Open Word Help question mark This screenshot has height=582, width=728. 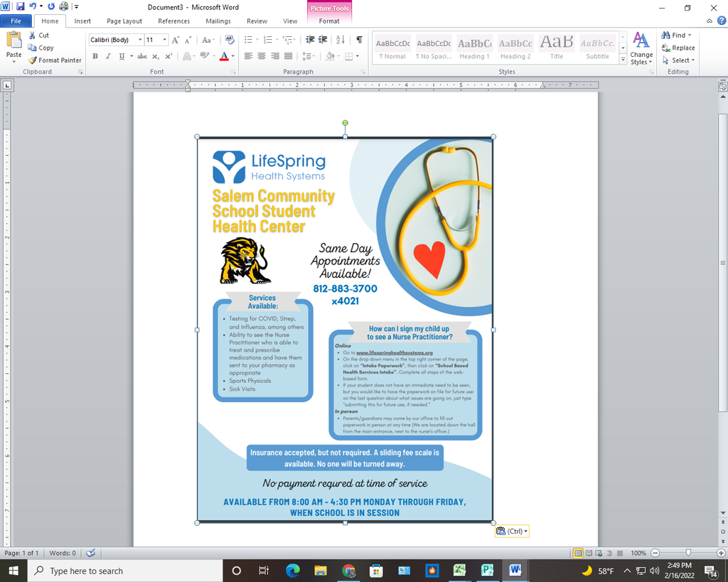point(722,21)
